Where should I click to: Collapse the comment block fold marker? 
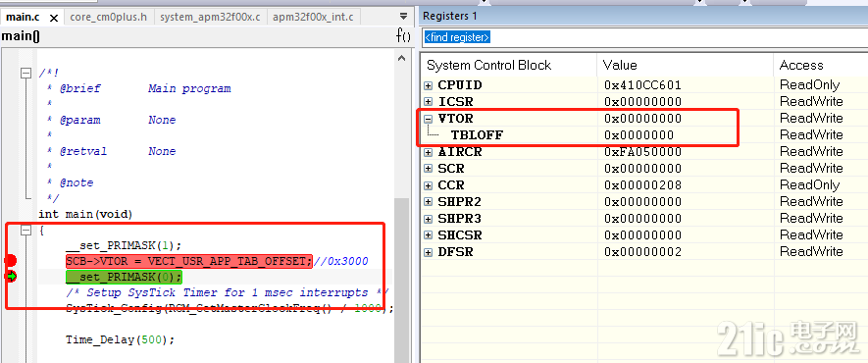[x=26, y=73]
